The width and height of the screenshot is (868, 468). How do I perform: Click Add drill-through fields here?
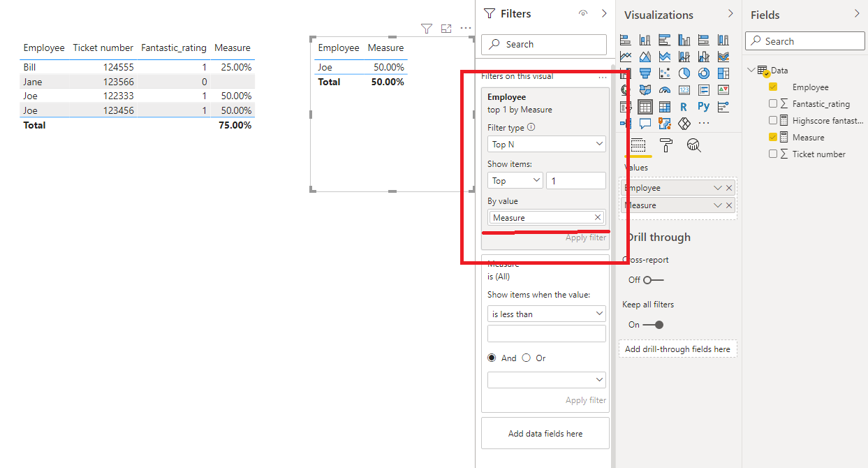coord(677,349)
